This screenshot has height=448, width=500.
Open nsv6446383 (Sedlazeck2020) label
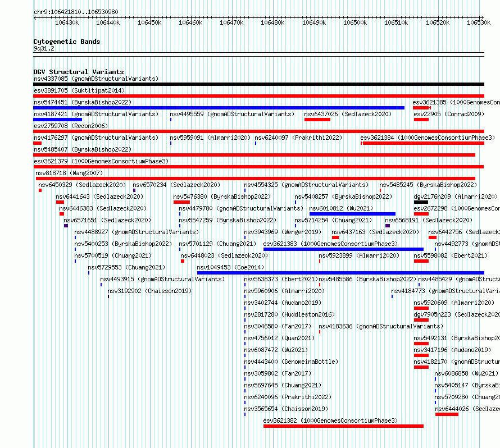click(103, 208)
